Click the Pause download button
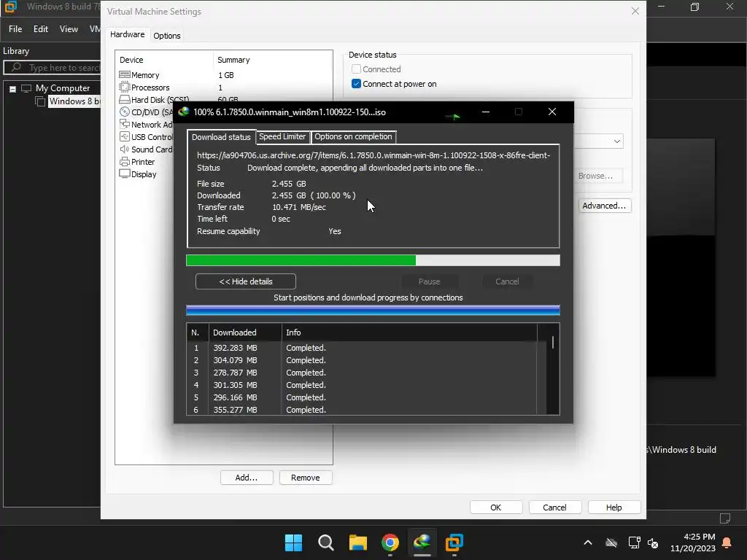The height and width of the screenshot is (560, 747). tap(429, 281)
